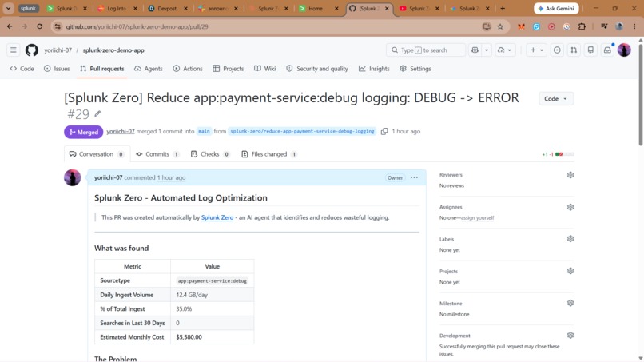The image size is (644, 362).
Task: Open the splunk-zero/reduce-app-payment-service-debug-logging branch link
Action: (302, 132)
